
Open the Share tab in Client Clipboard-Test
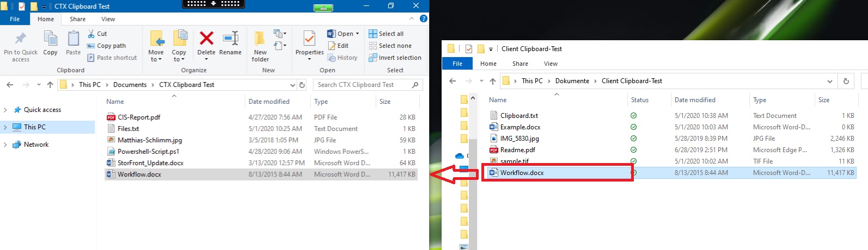click(520, 64)
